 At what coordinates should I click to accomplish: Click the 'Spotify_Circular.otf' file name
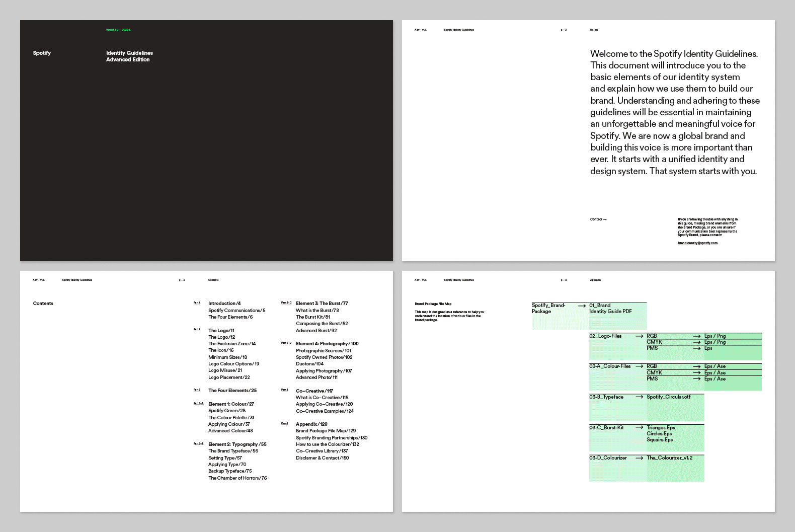click(669, 397)
